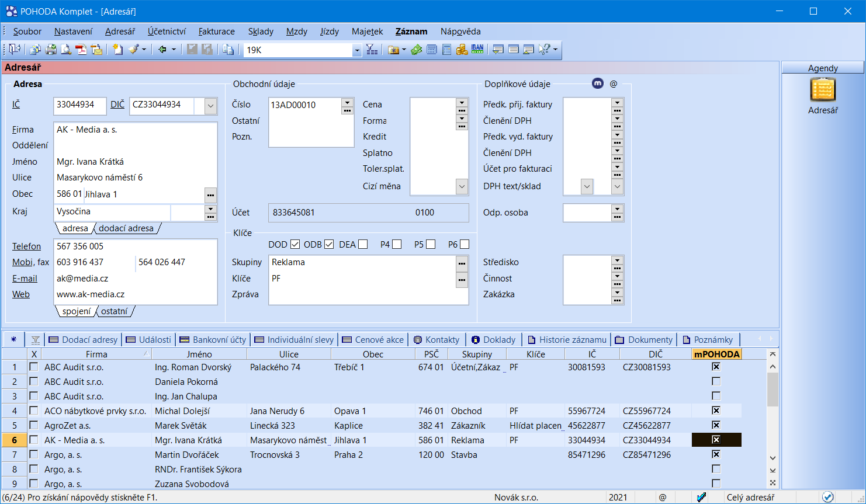The image size is (866, 504).
Task: Toggle the ODB key checkbox
Action: 329,244
